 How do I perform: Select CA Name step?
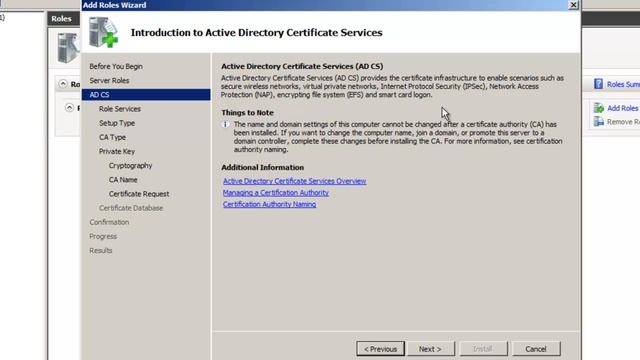[123, 180]
